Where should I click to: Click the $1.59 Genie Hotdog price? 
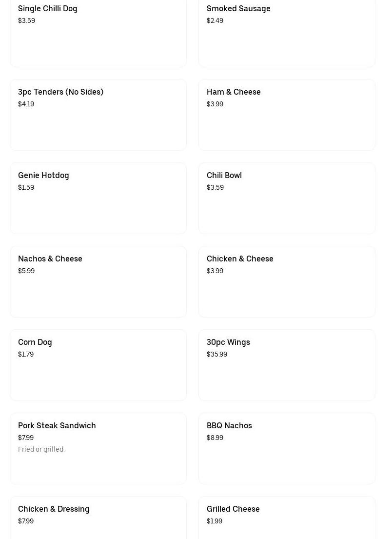tap(26, 187)
